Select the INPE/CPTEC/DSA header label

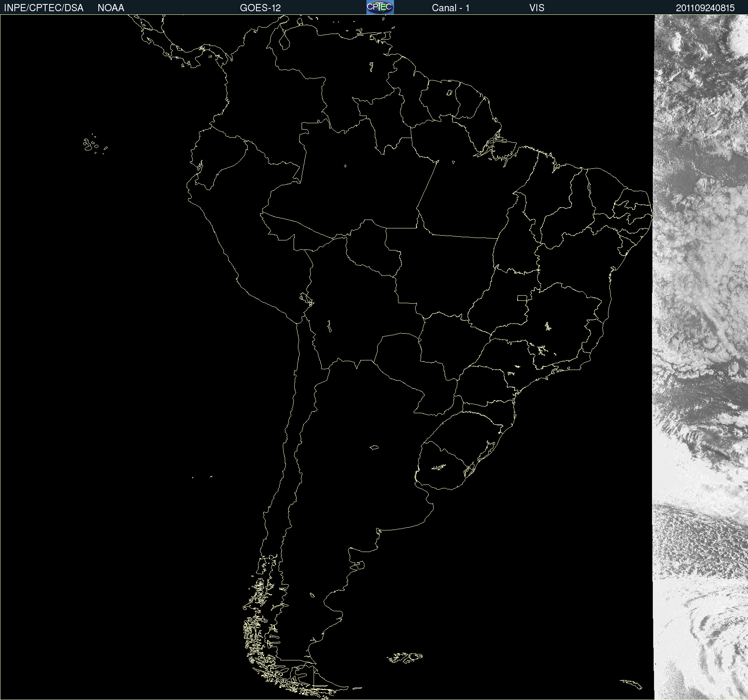(44, 8)
